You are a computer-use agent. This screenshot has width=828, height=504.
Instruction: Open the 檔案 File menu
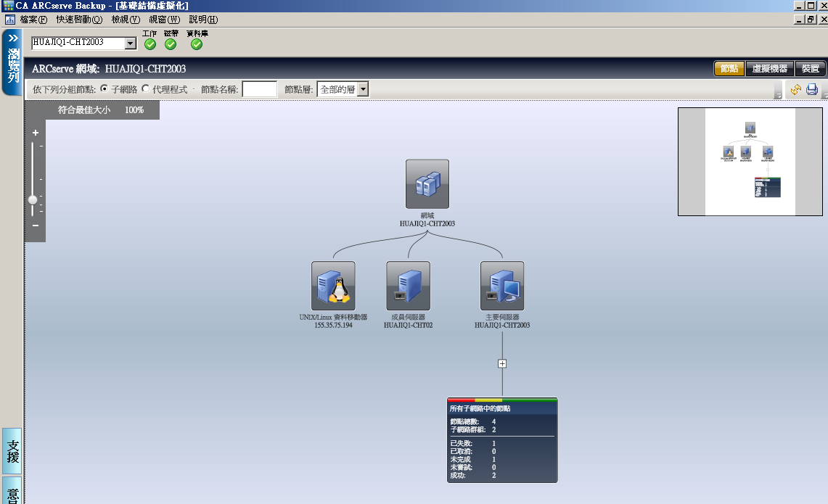(33, 20)
